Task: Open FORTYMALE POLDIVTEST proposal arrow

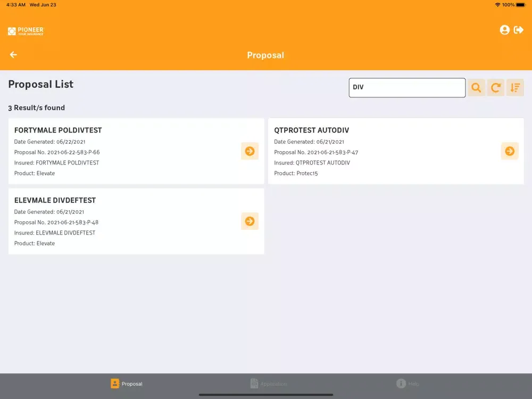Action: 250,151
